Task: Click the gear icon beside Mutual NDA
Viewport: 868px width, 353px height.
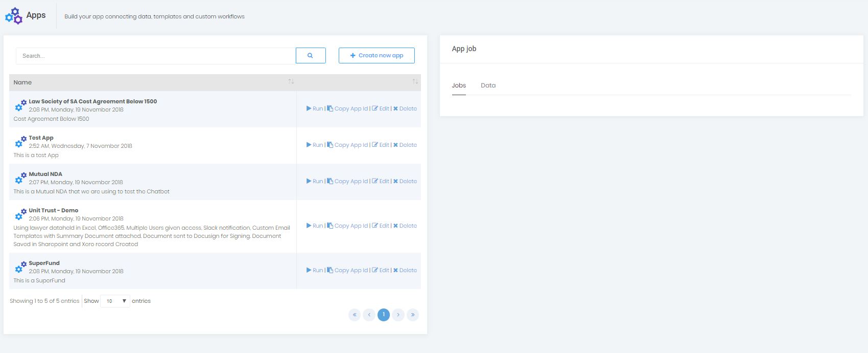Action: 20,178
